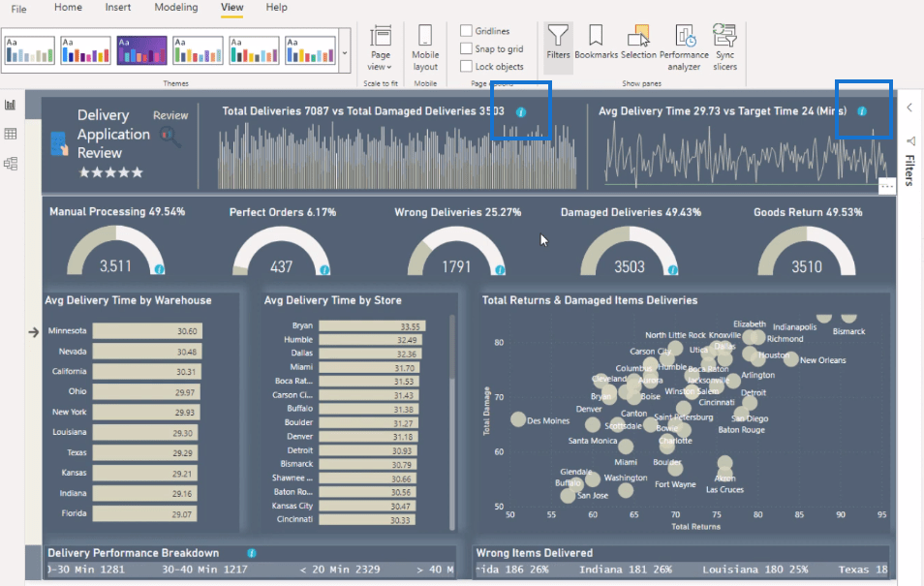The image size is (924, 586).
Task: Apply the first theme thumbnail
Action: [x=29, y=50]
